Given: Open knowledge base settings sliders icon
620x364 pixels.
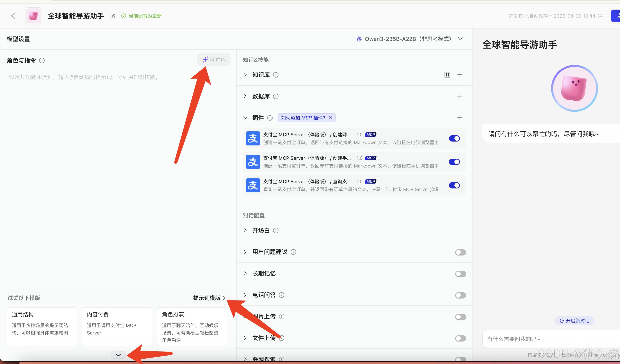Looking at the screenshot, I should (447, 75).
